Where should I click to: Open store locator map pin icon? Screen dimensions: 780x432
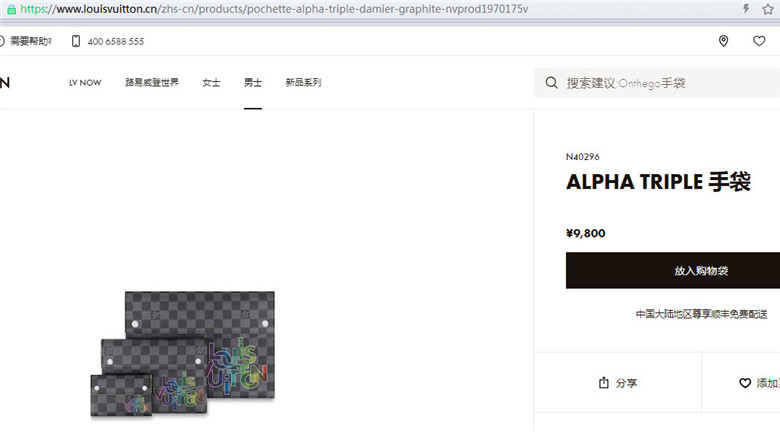coord(724,41)
